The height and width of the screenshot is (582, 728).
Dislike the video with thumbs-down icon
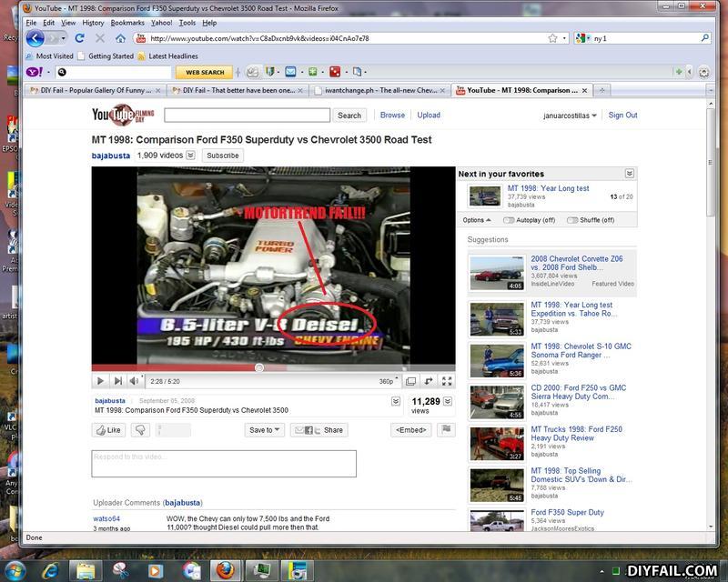click(x=140, y=430)
